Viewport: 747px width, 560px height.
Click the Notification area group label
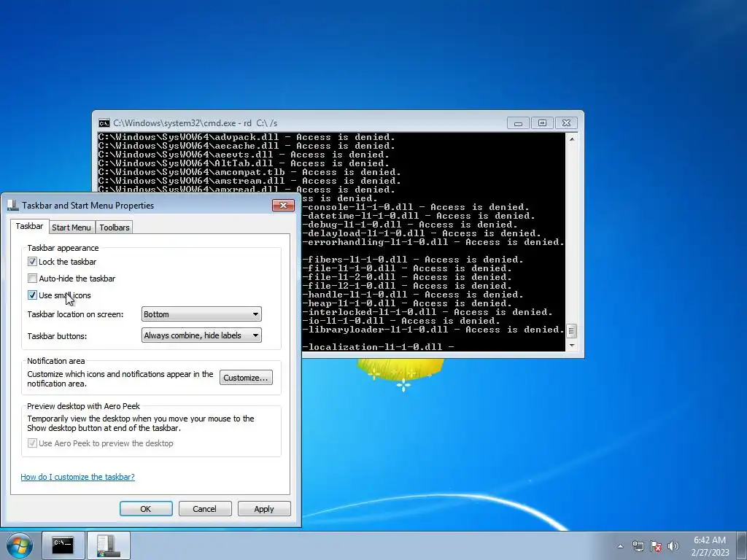pyautogui.click(x=55, y=360)
